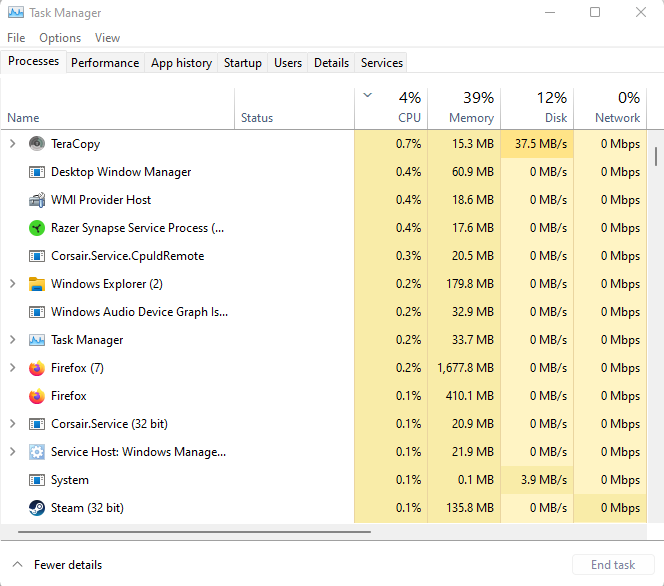
Task: Click the Service Host gear icon
Action: 37,452
